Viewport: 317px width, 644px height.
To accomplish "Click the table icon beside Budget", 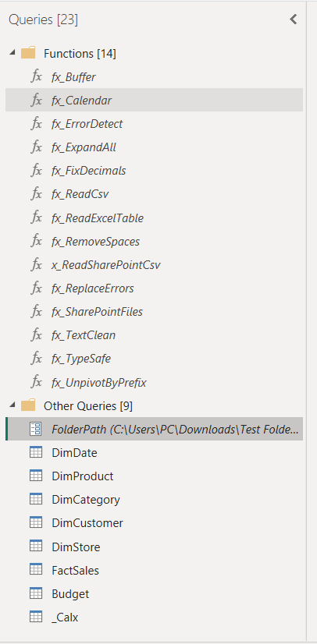I will [x=36, y=593].
